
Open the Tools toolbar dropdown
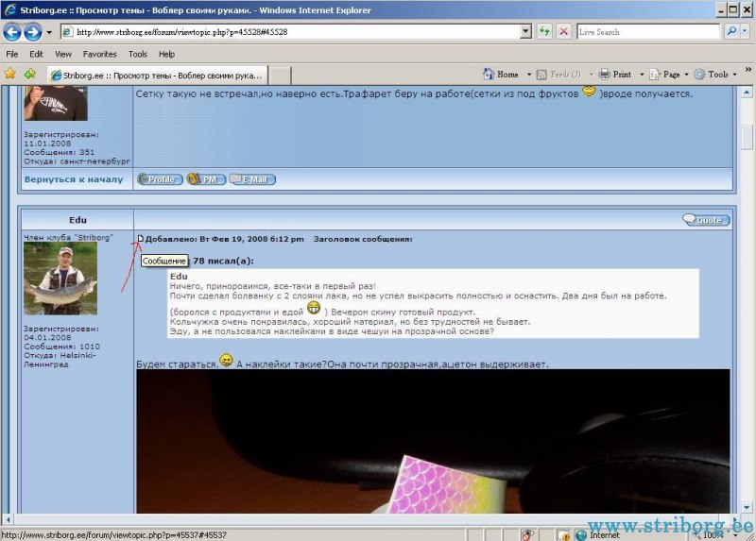click(x=717, y=74)
